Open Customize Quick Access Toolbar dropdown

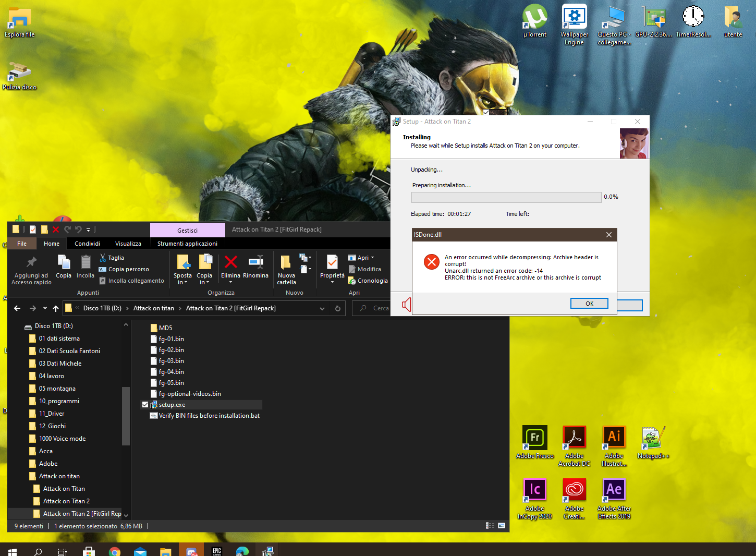[x=88, y=229]
